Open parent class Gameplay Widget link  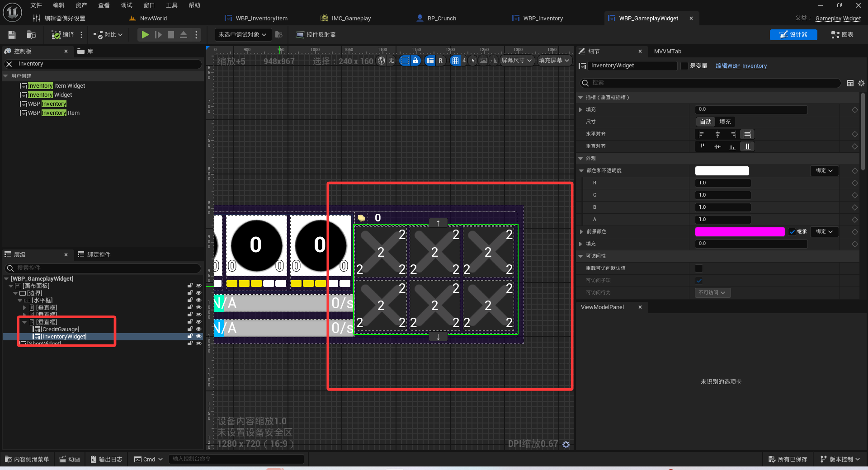(838, 19)
